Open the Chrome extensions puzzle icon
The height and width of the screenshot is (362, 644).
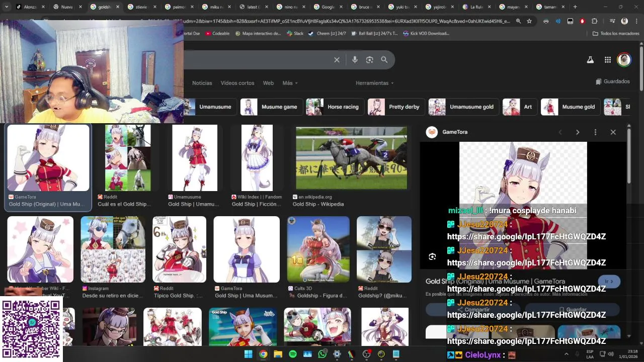click(594, 21)
